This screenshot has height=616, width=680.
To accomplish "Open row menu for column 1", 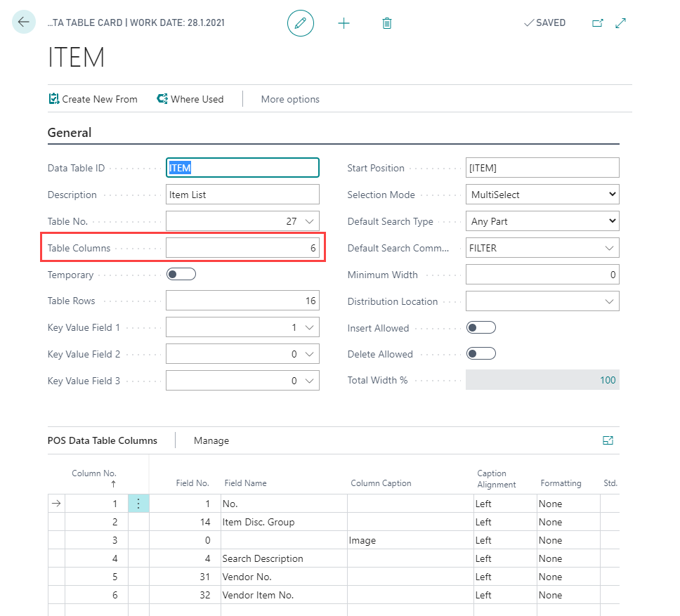I will [x=138, y=504].
